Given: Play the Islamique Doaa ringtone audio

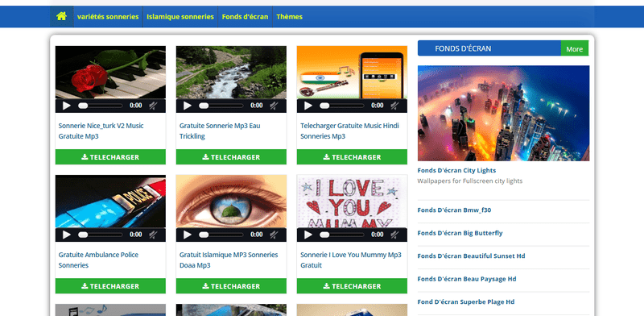Looking at the screenshot, I should [x=188, y=235].
